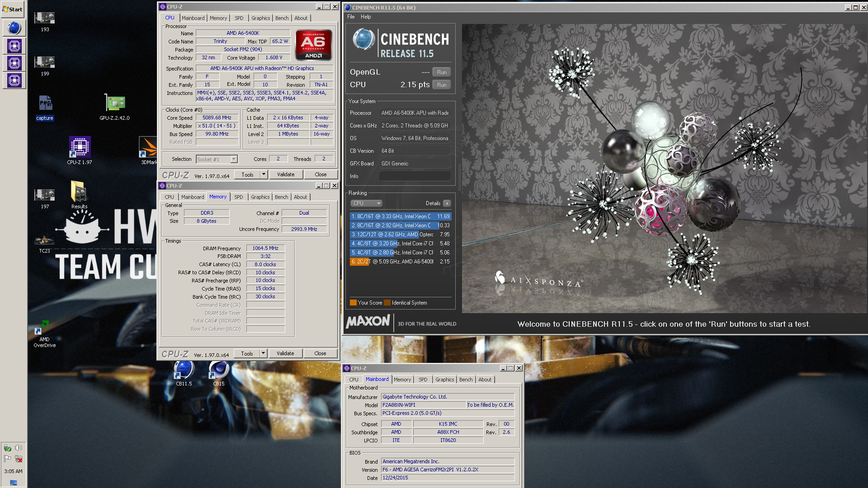
Task: Select ranking row 8C/16T @ 3.33 GHz
Action: point(401,216)
